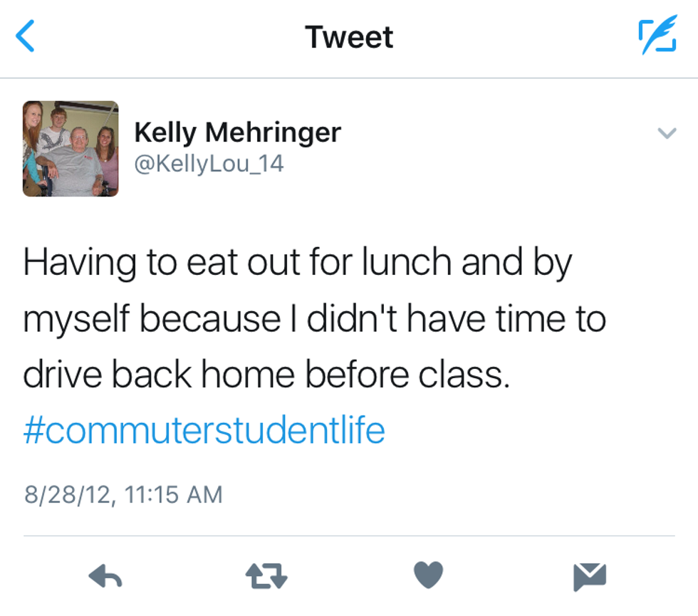Tap the @KellyLou_14 handle

[209, 164]
